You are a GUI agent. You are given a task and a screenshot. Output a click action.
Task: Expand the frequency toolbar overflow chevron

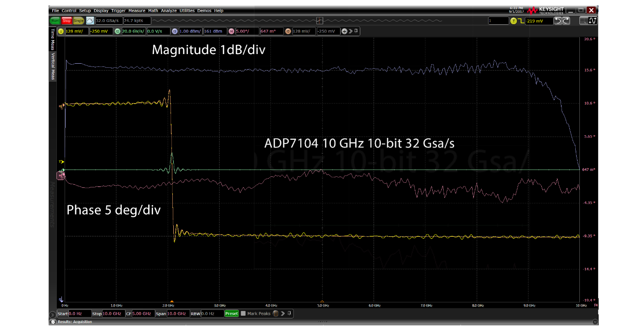(283, 313)
